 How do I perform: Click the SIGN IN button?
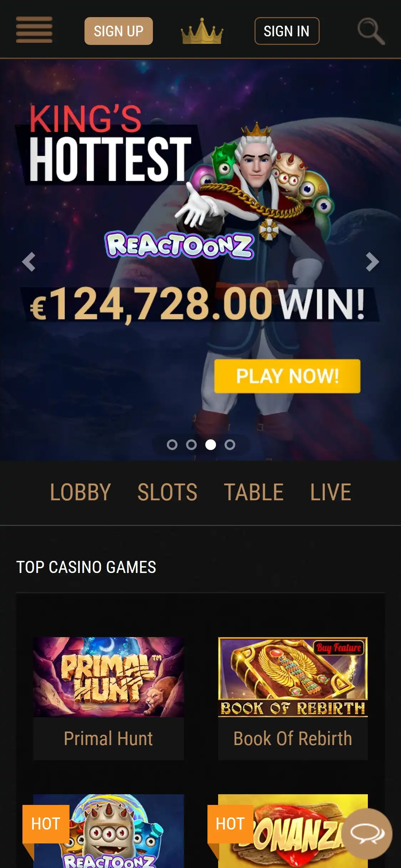coord(287,31)
